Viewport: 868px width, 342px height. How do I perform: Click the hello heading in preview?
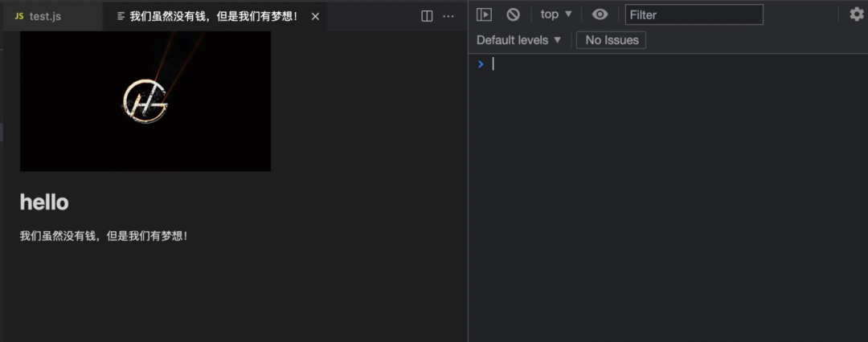(x=44, y=202)
